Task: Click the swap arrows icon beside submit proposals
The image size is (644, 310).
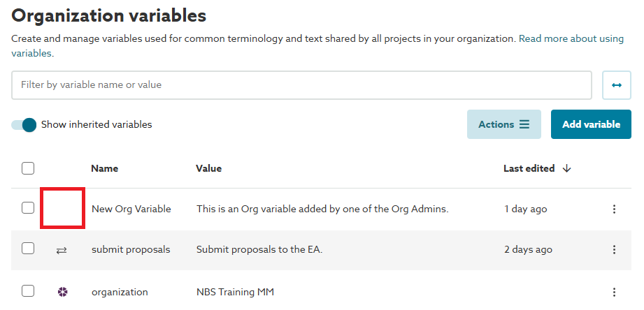Action: 62,250
